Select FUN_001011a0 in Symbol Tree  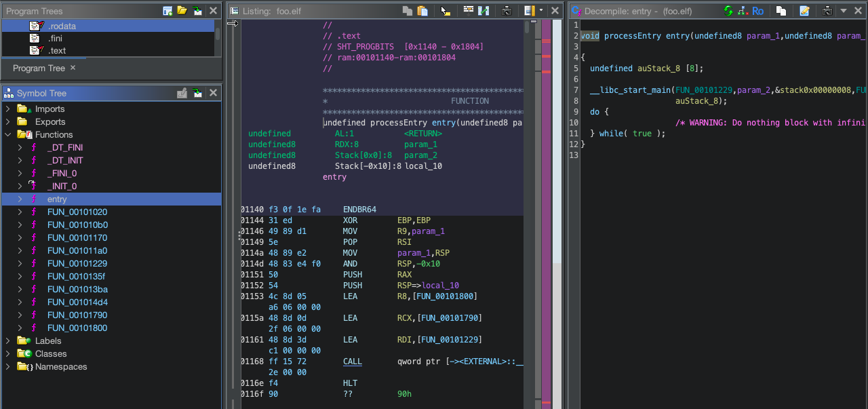77,250
